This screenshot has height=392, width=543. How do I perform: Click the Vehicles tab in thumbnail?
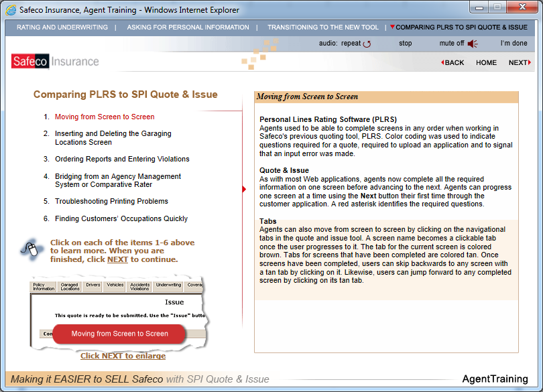click(x=115, y=286)
